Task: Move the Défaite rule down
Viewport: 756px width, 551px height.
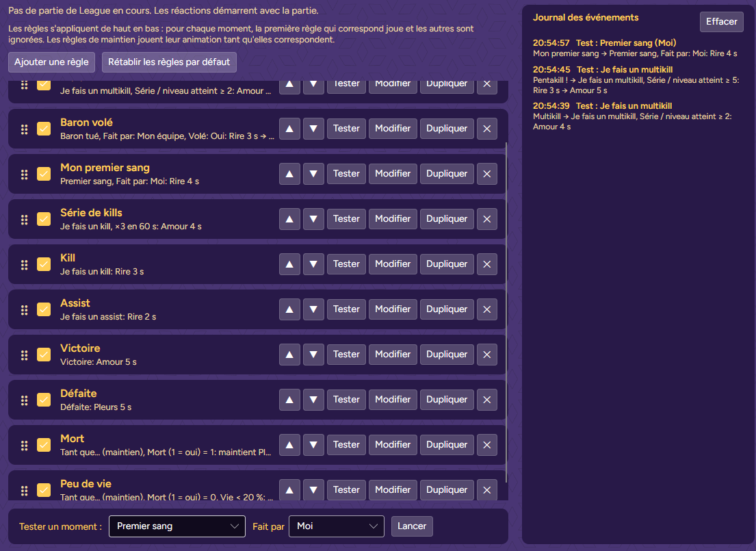Action: [x=313, y=400]
